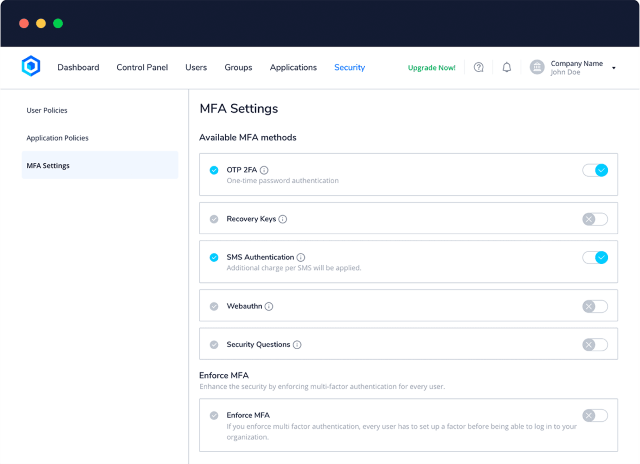Viewport: 640px width, 464px height.
Task: Click Company Name account label
Action: click(576, 63)
